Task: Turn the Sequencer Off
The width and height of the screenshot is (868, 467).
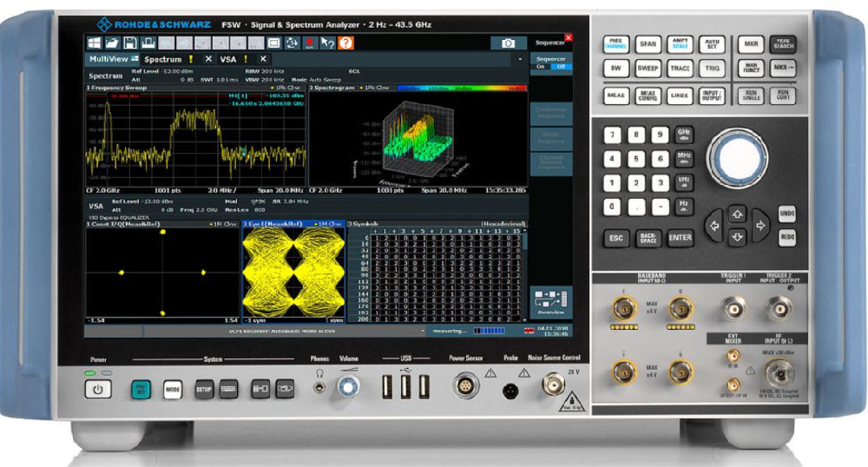Action: (x=561, y=66)
